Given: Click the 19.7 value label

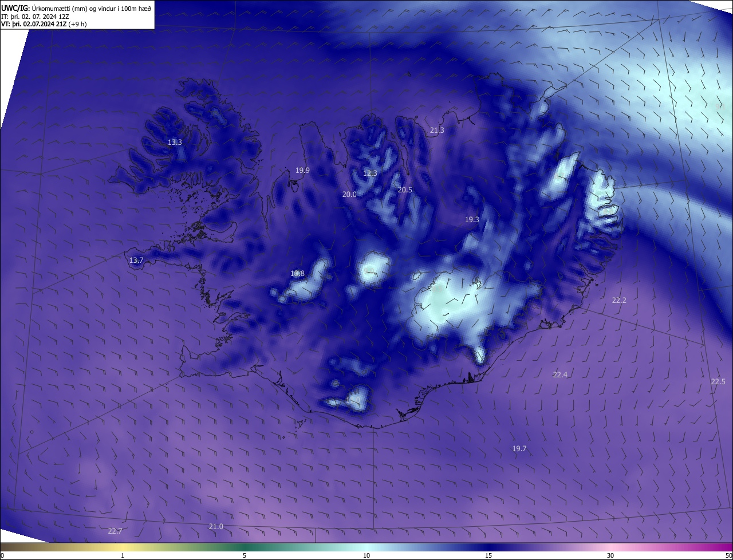Looking at the screenshot, I should tap(519, 448).
